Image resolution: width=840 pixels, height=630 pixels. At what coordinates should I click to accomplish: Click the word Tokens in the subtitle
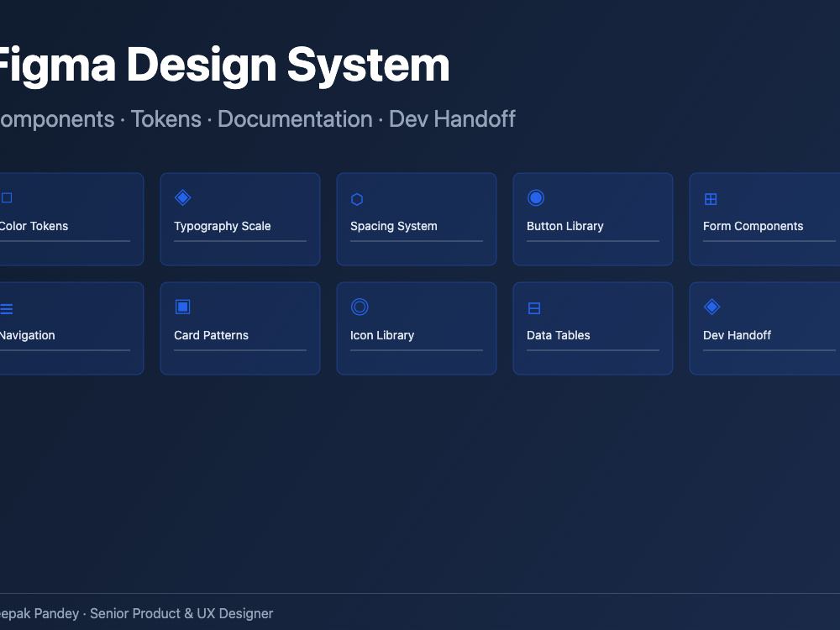click(x=166, y=119)
